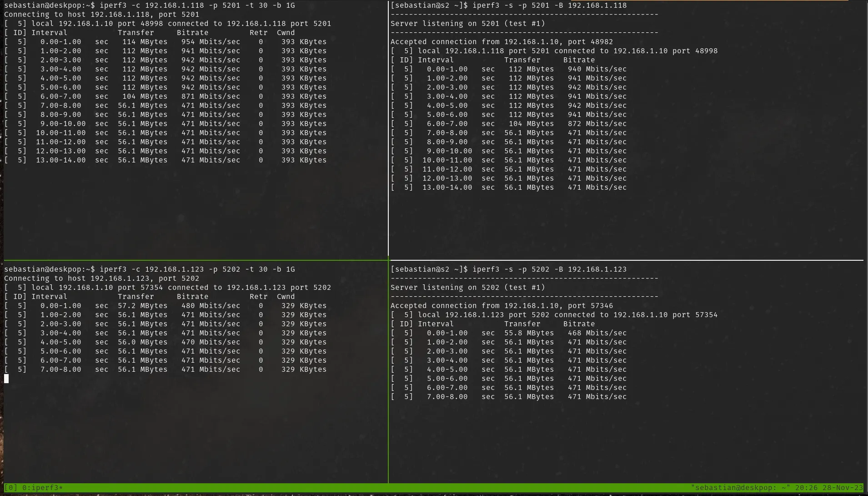Click 393 KBytes on the 0.00-1.00 row
The image size is (868, 496).
coord(304,42)
